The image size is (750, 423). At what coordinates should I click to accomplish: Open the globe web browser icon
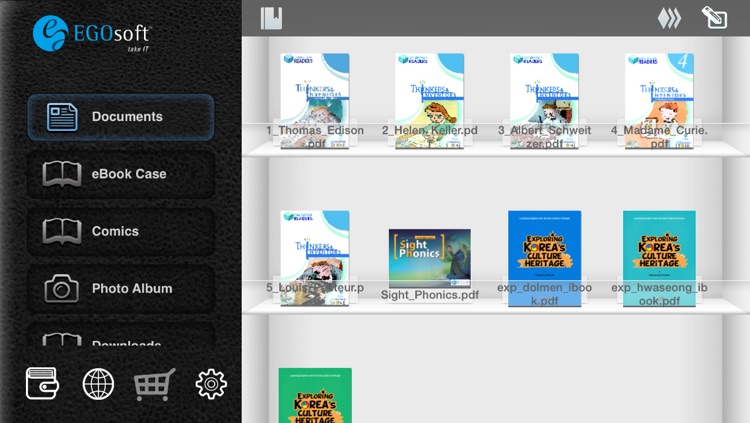98,384
